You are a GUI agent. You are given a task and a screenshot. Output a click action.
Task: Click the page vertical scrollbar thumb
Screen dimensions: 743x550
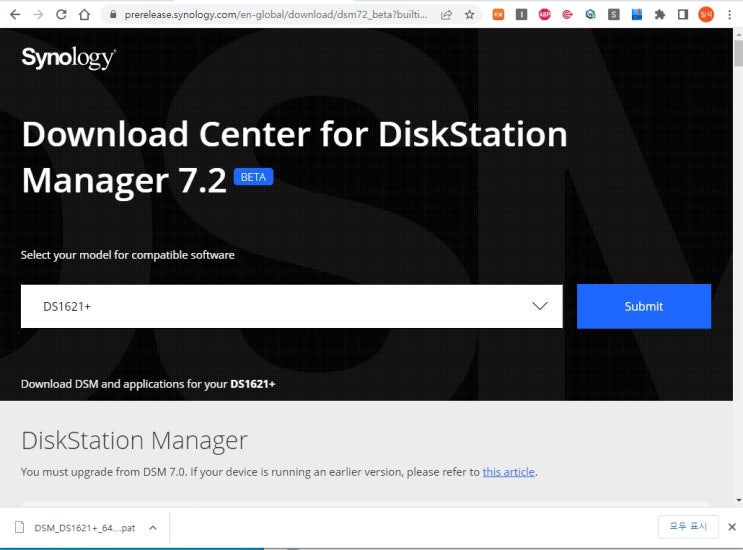738,54
